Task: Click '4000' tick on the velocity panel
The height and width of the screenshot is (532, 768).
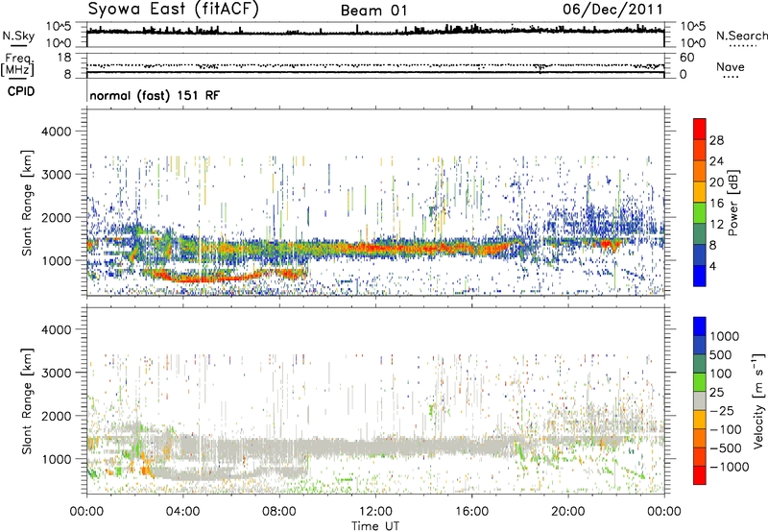Action: click(x=56, y=329)
